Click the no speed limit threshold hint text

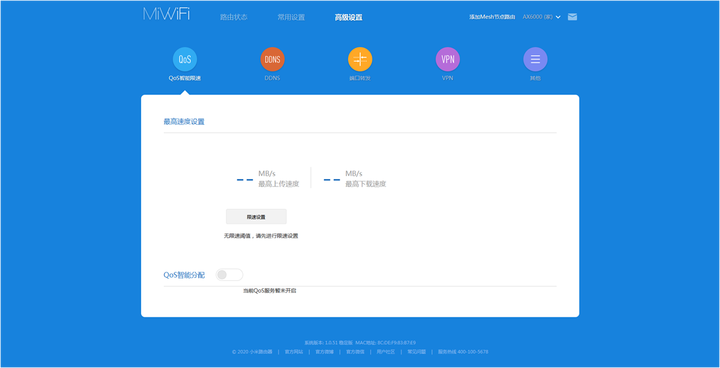[x=261, y=236]
